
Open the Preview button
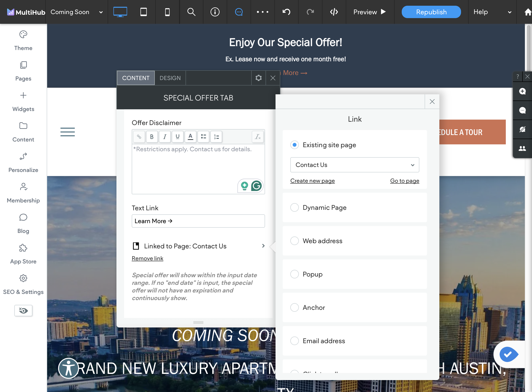coord(370,12)
